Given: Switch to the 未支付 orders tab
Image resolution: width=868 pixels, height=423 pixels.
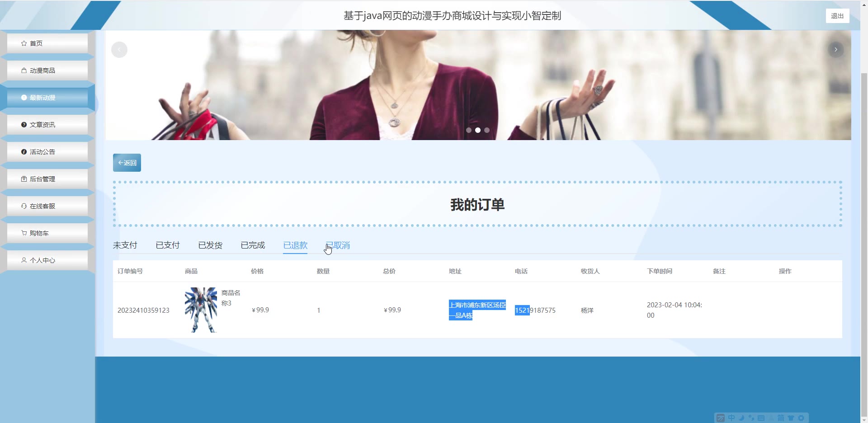Looking at the screenshot, I should 125,245.
